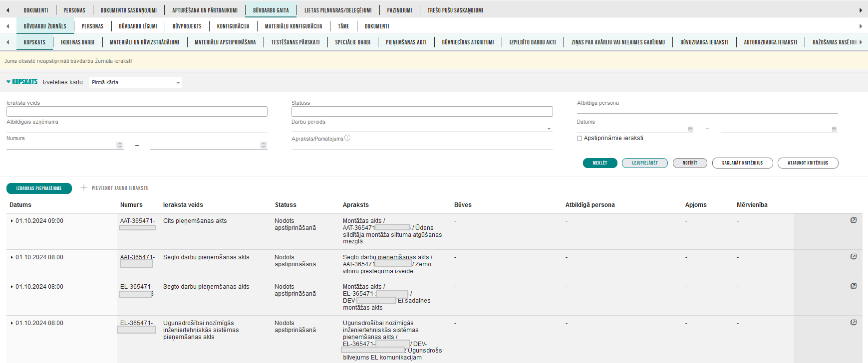Open the Testēšanas pārskati sub-tab
The width and height of the screenshot is (868, 363).
(295, 42)
